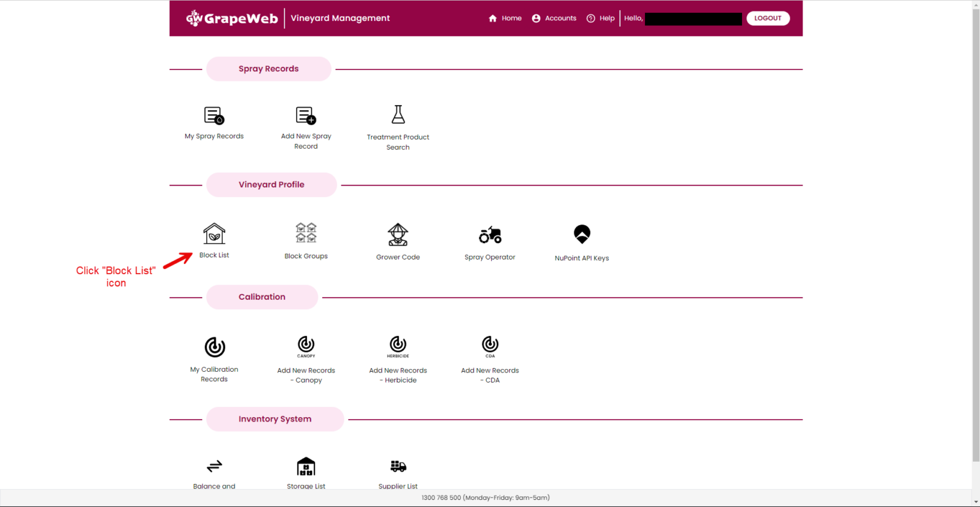Open My Spray Records icon
Screen dimensions: 980x507
214,115
